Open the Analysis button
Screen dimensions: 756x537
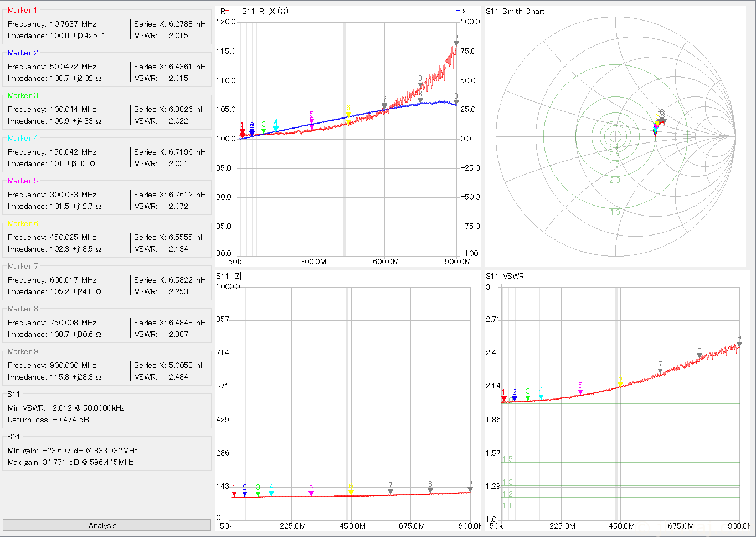pos(107,525)
